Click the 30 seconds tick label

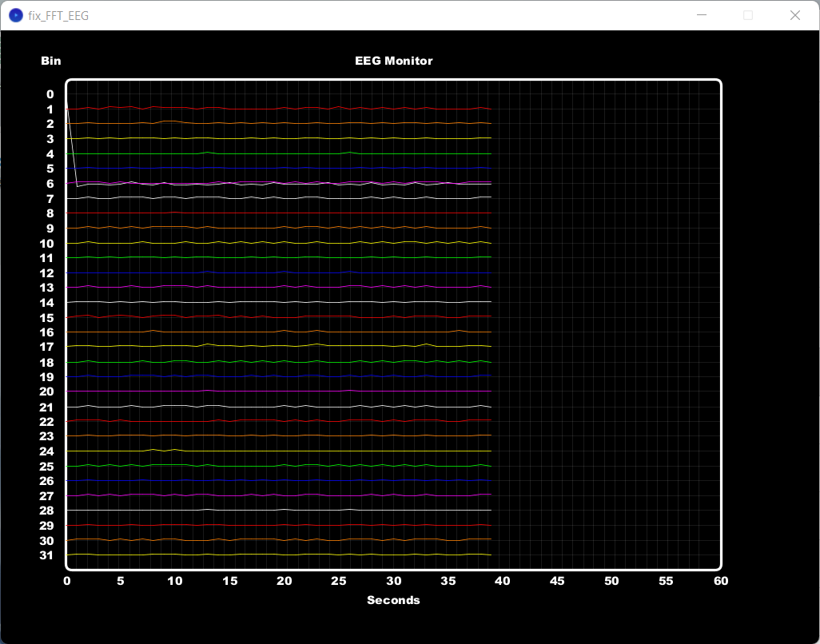(393, 581)
